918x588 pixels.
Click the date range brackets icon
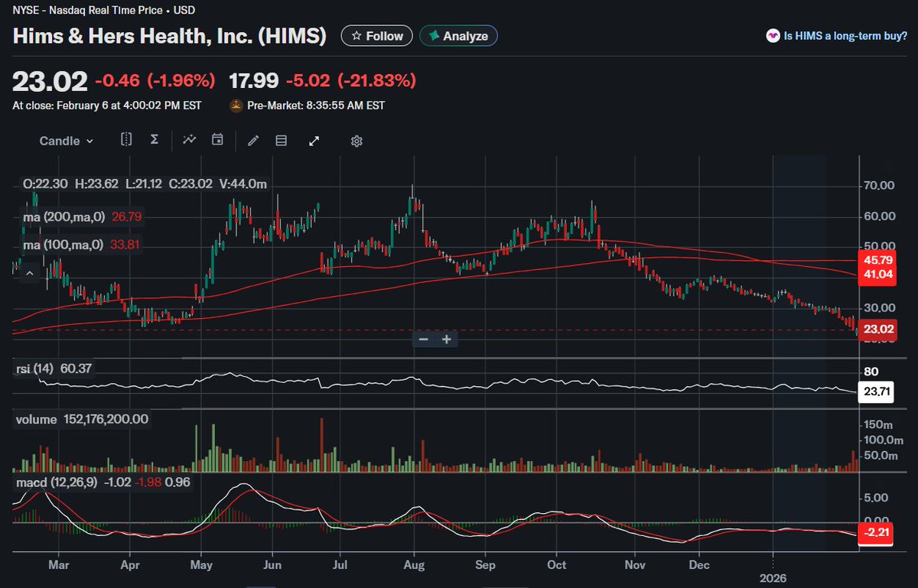[126, 140]
